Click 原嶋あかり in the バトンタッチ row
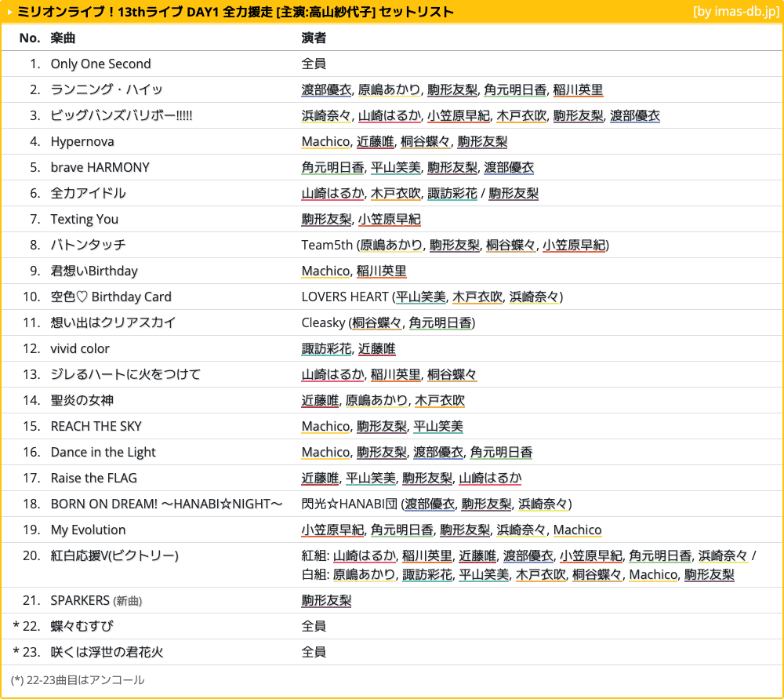This screenshot has height=699, width=784. tap(391, 246)
